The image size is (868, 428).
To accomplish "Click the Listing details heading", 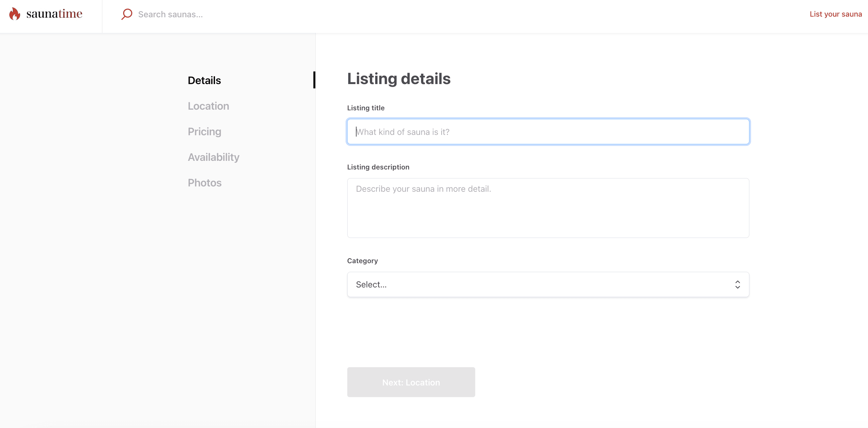I will click(x=399, y=79).
